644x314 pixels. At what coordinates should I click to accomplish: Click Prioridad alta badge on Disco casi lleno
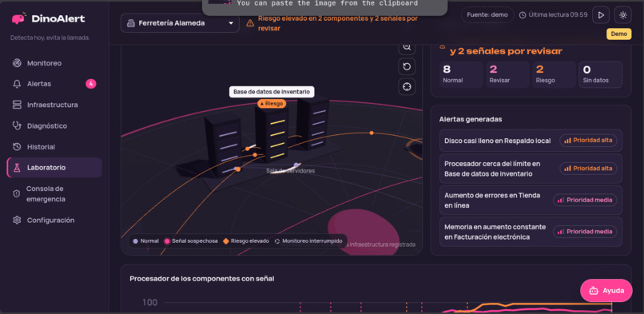(x=588, y=141)
